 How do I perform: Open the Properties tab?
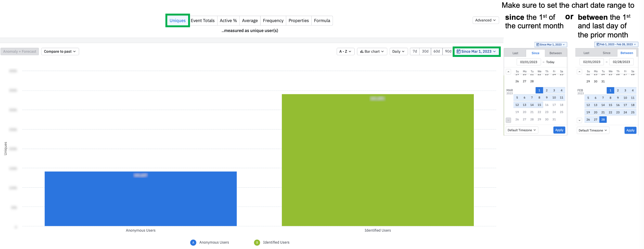[x=298, y=21]
